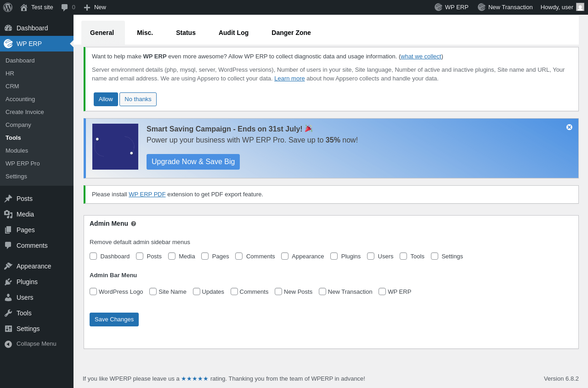Click the Posts pushpin icon
The width and height of the screenshot is (588, 388).
click(x=8, y=199)
